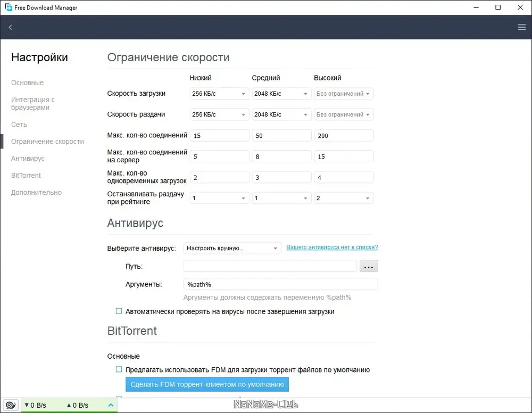Screen dimensions: 532x413
Task: Go back using the left arrow icon
Action: point(10,27)
